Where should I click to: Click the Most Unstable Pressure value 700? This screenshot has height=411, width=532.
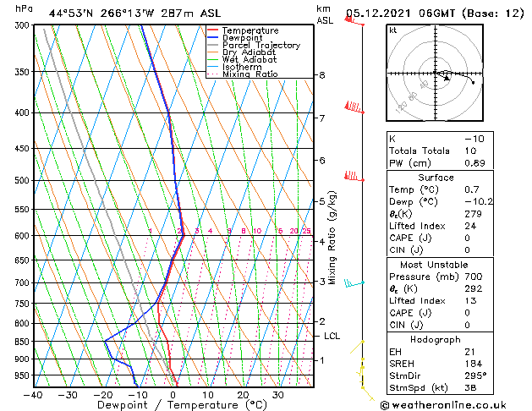coord(474,277)
